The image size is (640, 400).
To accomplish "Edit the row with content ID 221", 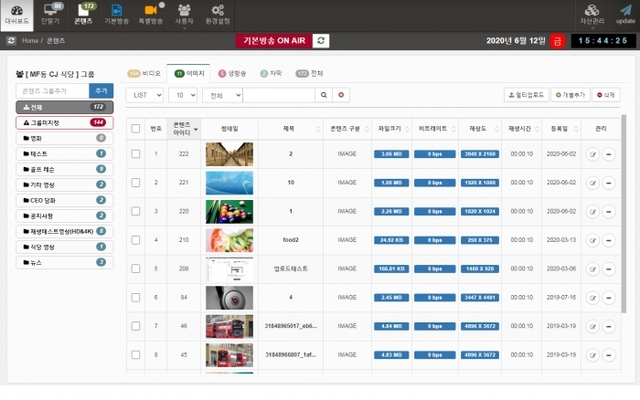I will click(593, 183).
